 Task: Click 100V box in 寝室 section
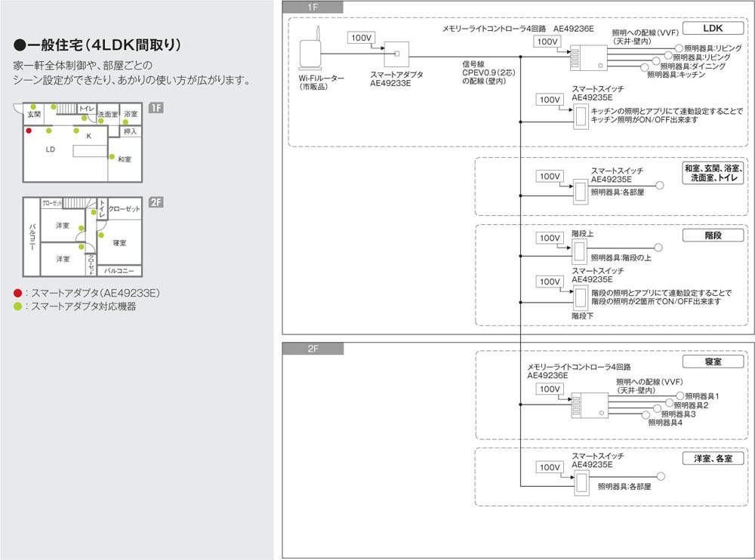[550, 389]
